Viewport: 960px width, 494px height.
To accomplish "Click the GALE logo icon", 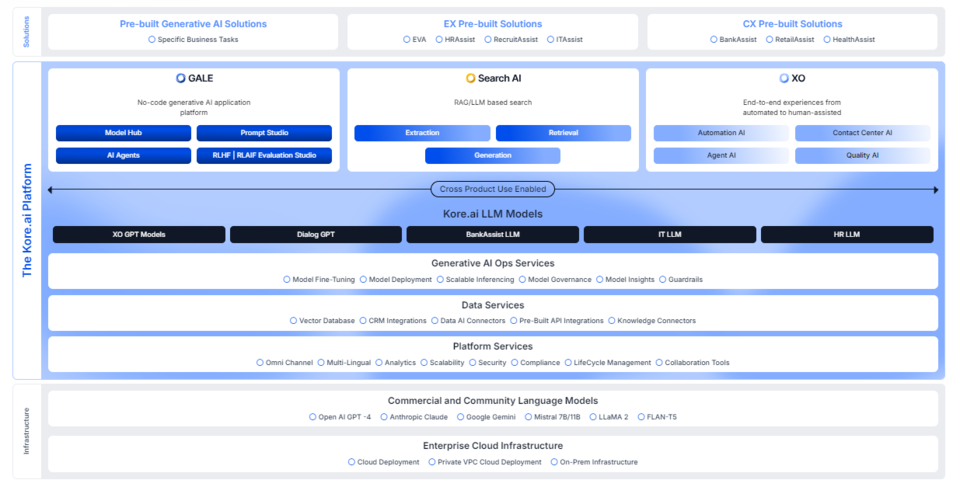I will tap(180, 78).
